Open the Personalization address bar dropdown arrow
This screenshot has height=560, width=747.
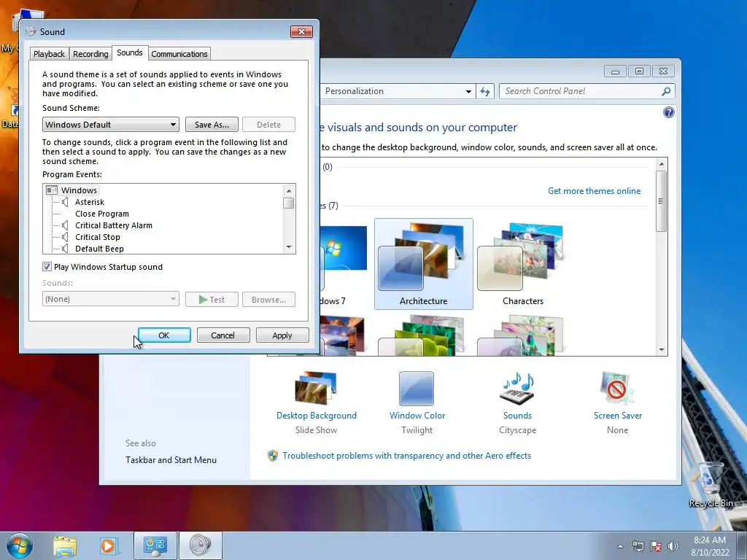click(x=468, y=91)
